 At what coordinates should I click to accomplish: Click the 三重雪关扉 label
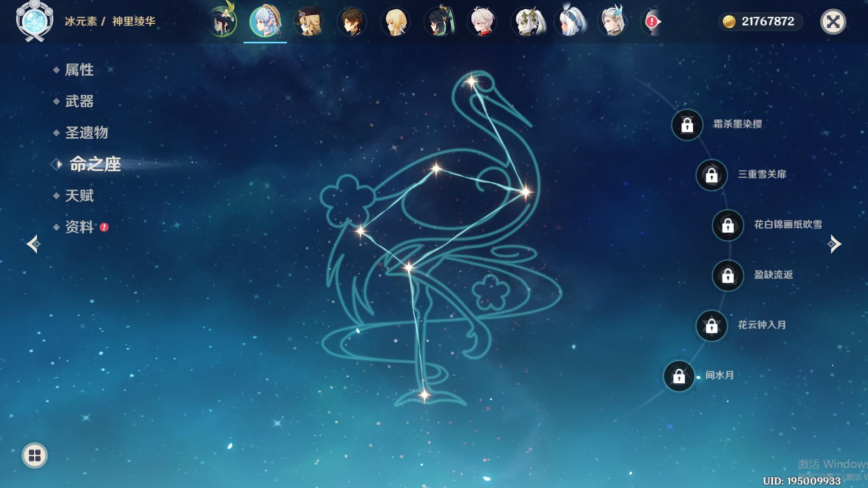click(x=762, y=174)
